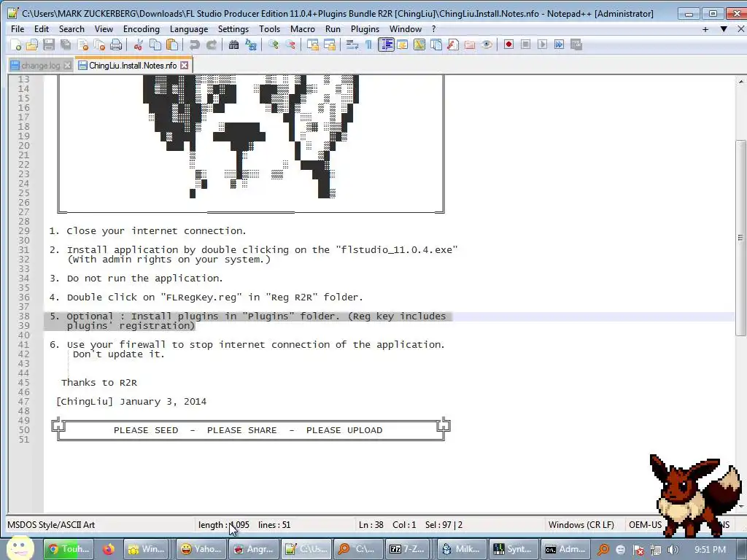
Task: Cut selection with the scissors icon
Action: (139, 44)
